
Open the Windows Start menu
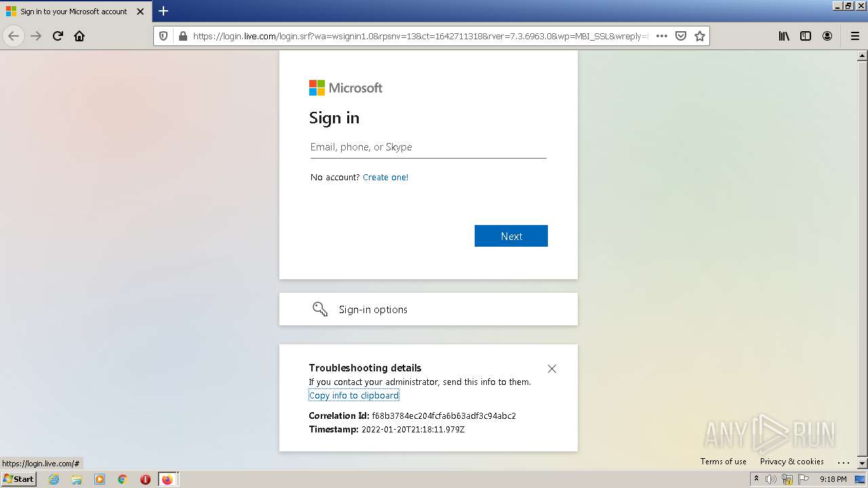18,479
